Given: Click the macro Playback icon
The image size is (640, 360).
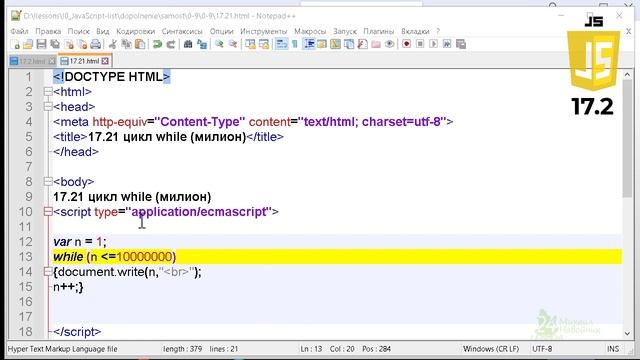Looking at the screenshot, I should (433, 44).
